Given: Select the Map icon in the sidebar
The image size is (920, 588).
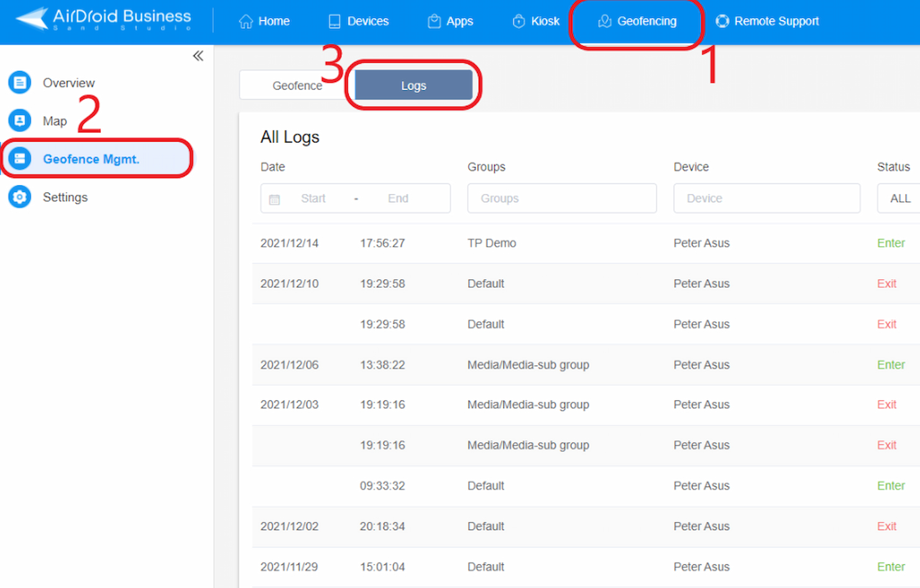Looking at the screenshot, I should (19, 120).
